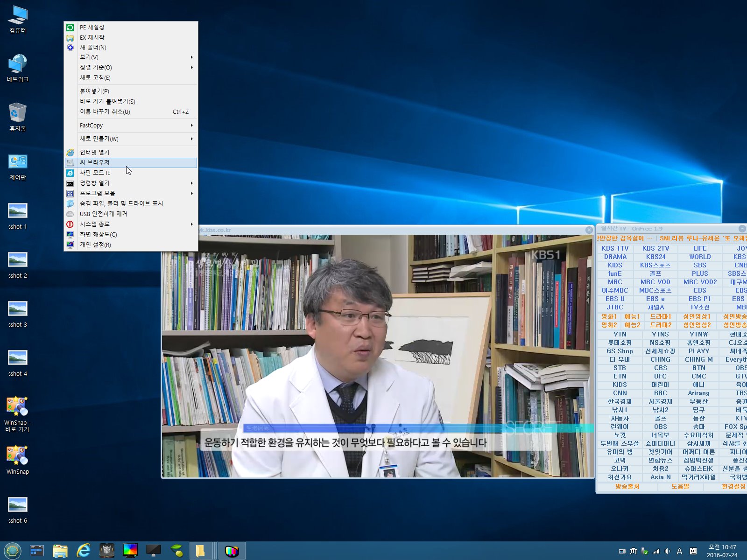This screenshot has width=747, height=560.
Task: Select 새 폴더(N) from the context menu
Action: pyautogui.click(x=131, y=47)
